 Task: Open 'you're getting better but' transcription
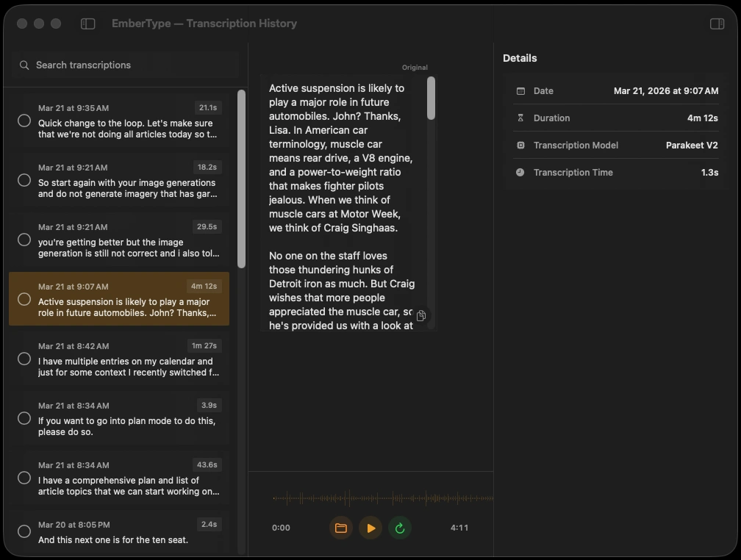click(119, 240)
